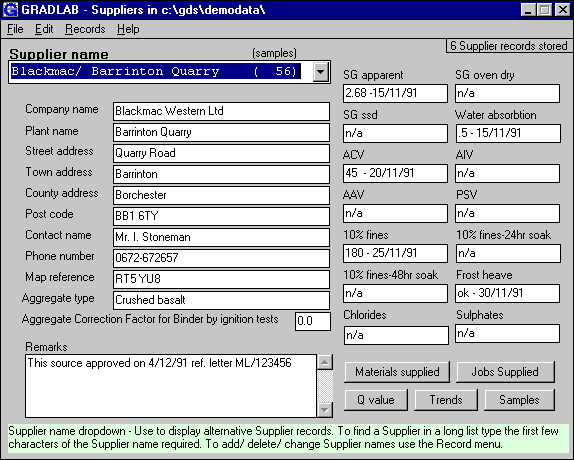Open the Samples button
574x460 pixels.
[519, 400]
